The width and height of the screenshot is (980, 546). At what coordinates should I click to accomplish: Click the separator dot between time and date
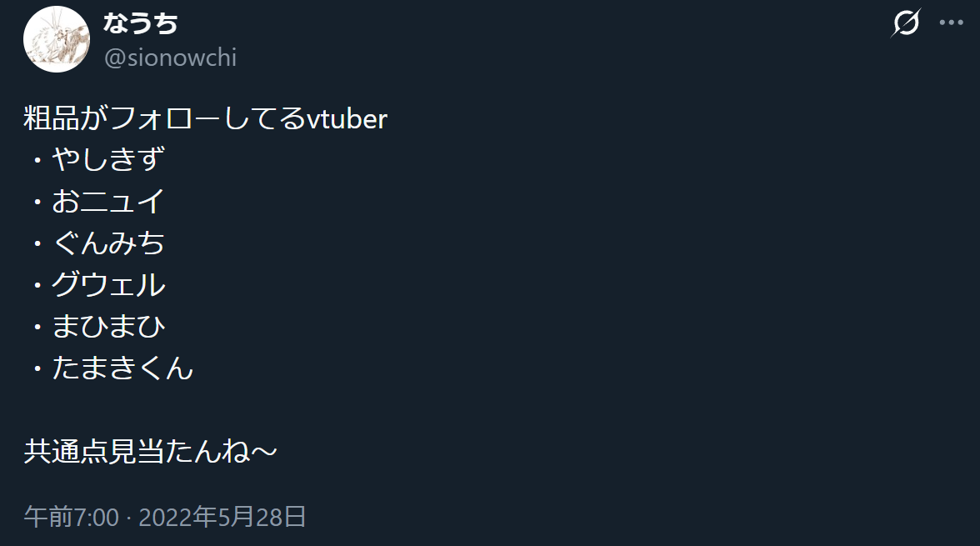pyautogui.click(x=128, y=517)
